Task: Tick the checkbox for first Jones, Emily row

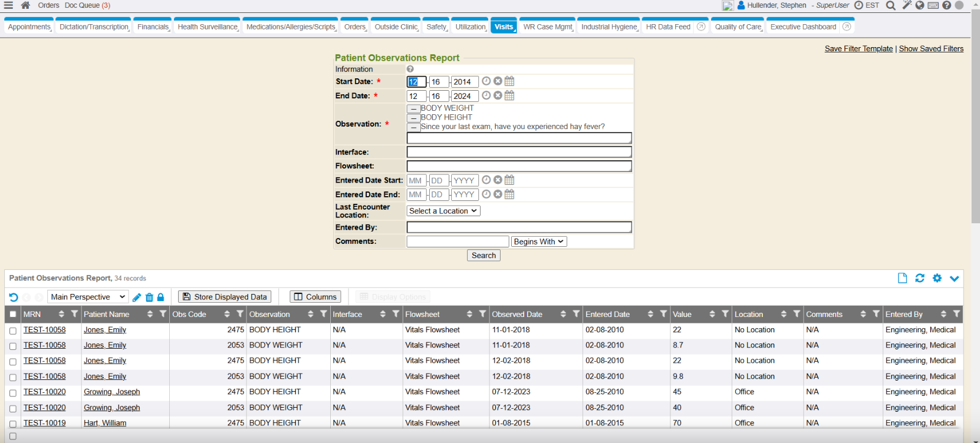Action: pyautogui.click(x=13, y=331)
